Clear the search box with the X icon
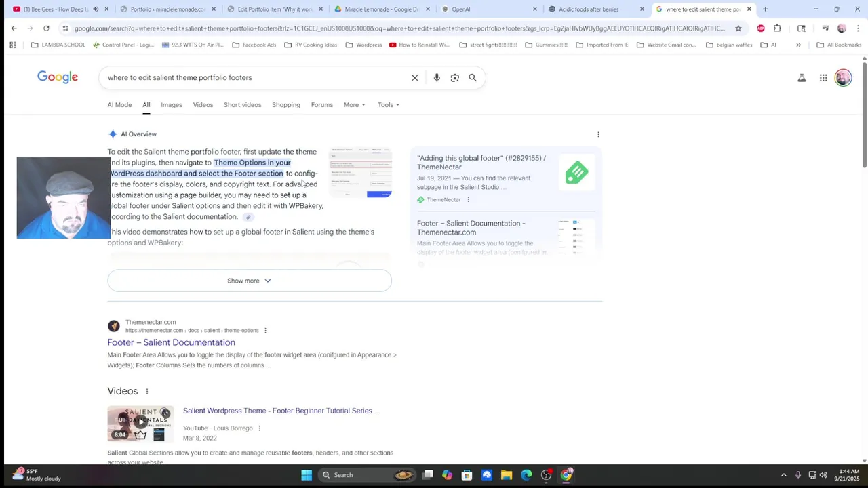Screen dimensions: 868x488 (x=415, y=78)
